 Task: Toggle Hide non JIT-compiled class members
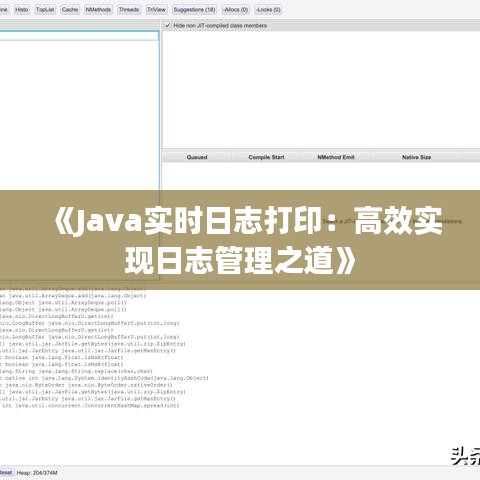coord(168,25)
